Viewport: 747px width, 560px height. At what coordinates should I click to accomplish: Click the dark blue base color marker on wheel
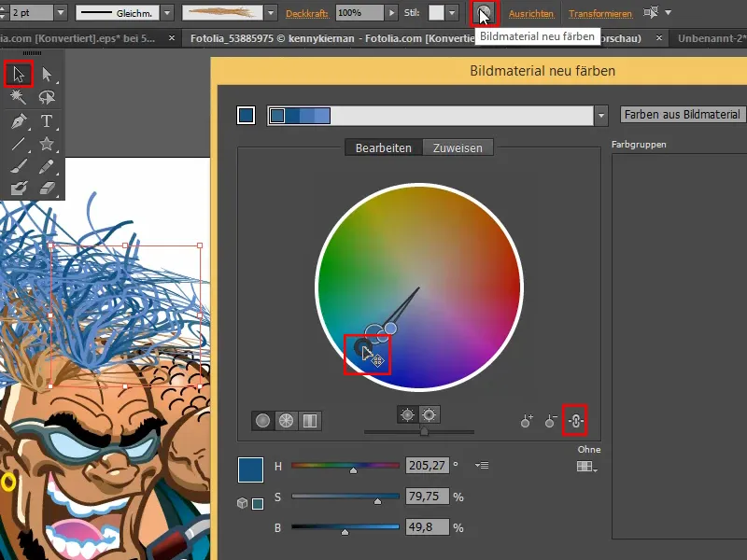[362, 347]
